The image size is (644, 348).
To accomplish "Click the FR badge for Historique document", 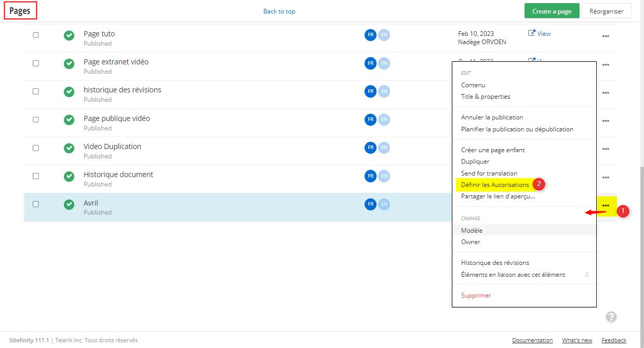I will click(370, 176).
